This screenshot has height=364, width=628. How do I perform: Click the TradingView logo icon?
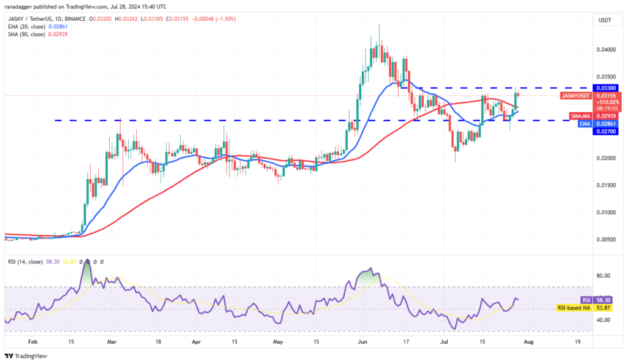pos(9,356)
